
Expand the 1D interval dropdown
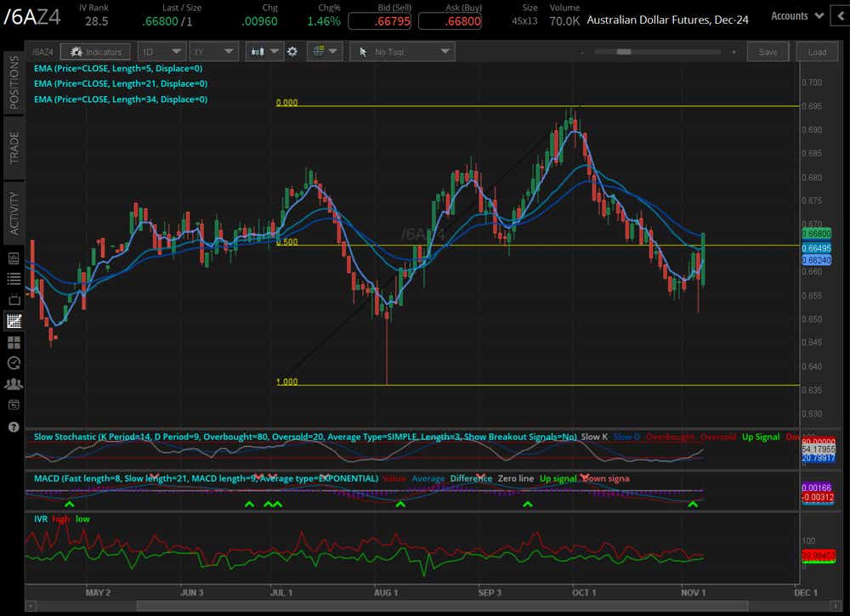pos(161,52)
